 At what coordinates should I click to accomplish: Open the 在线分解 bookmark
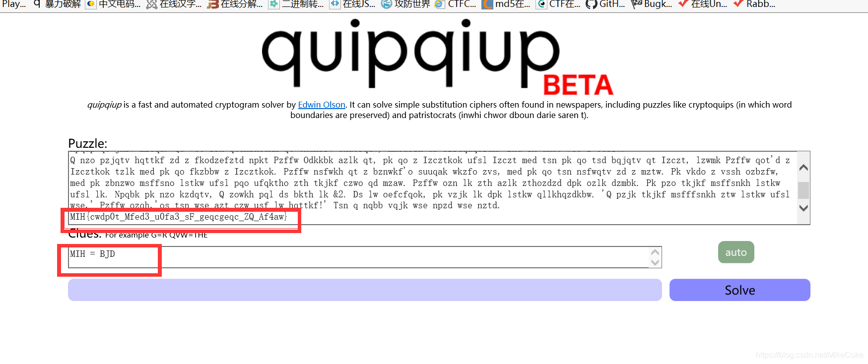click(235, 4)
